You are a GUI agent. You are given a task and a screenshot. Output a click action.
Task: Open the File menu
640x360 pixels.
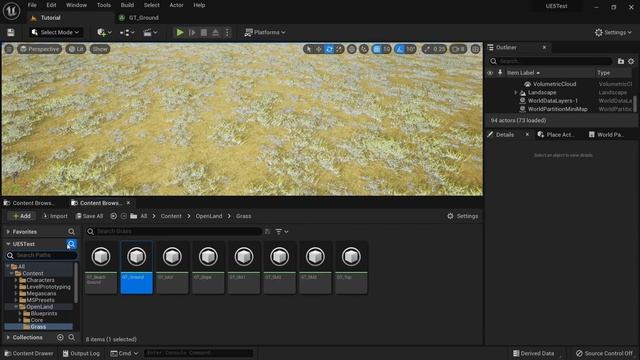click(32, 5)
